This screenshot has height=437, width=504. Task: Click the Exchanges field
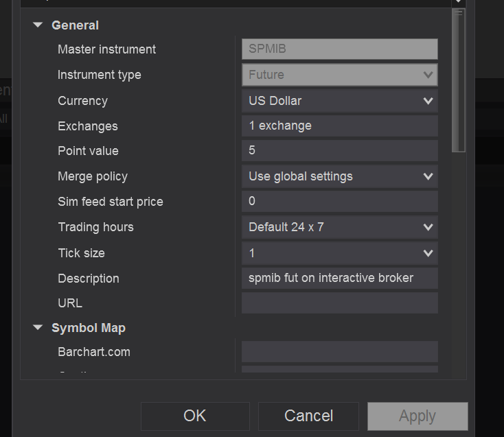point(339,126)
